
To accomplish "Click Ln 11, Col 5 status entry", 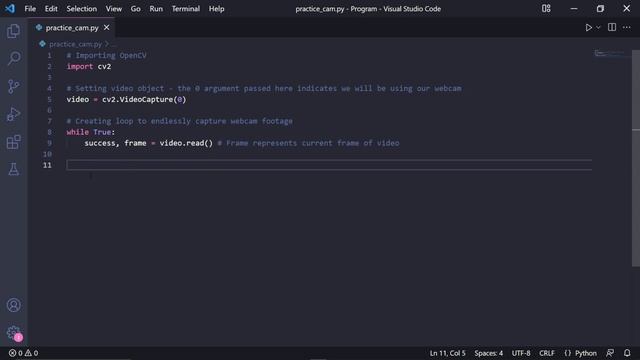I will click(x=447, y=353).
